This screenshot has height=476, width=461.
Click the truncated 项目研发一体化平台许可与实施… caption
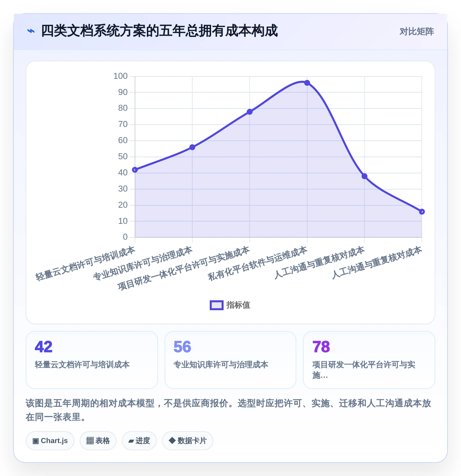pos(364,370)
